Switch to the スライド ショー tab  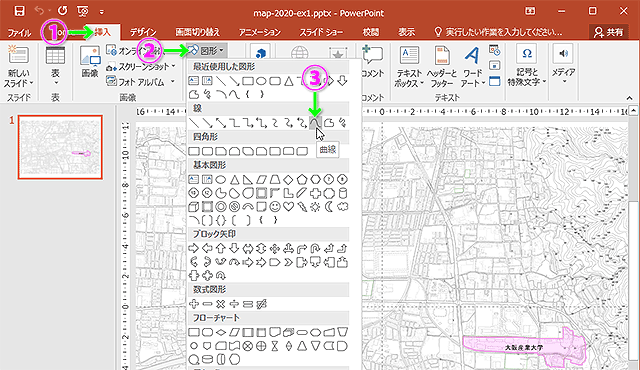pos(321,32)
